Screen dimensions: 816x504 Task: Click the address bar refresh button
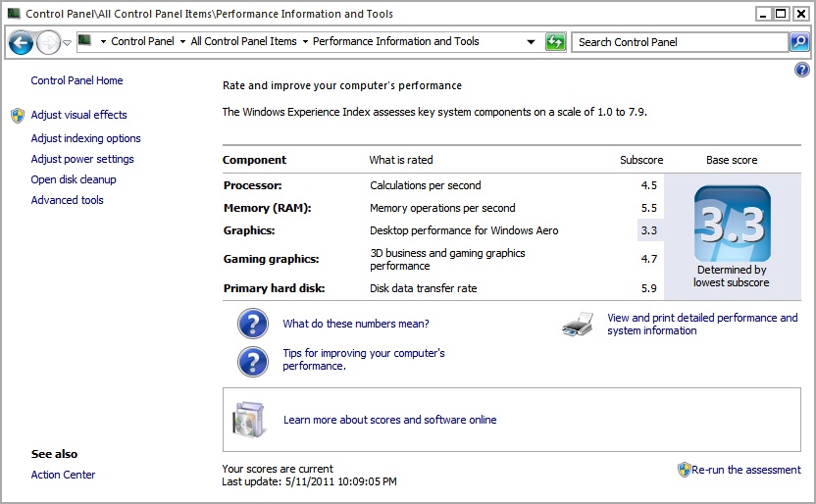pyautogui.click(x=555, y=42)
